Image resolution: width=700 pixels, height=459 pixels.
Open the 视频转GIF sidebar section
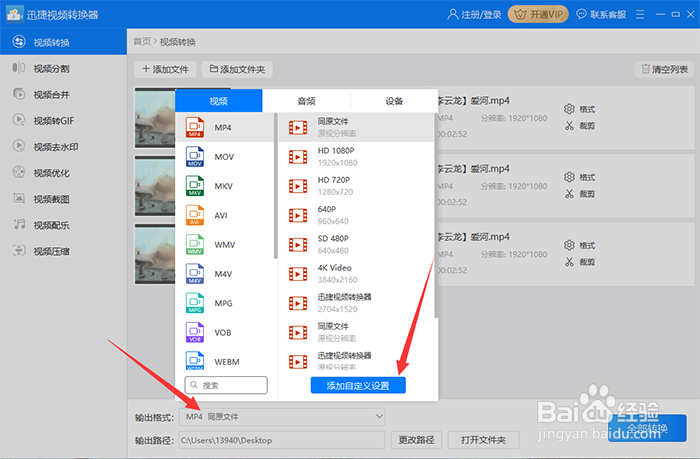[x=63, y=121]
